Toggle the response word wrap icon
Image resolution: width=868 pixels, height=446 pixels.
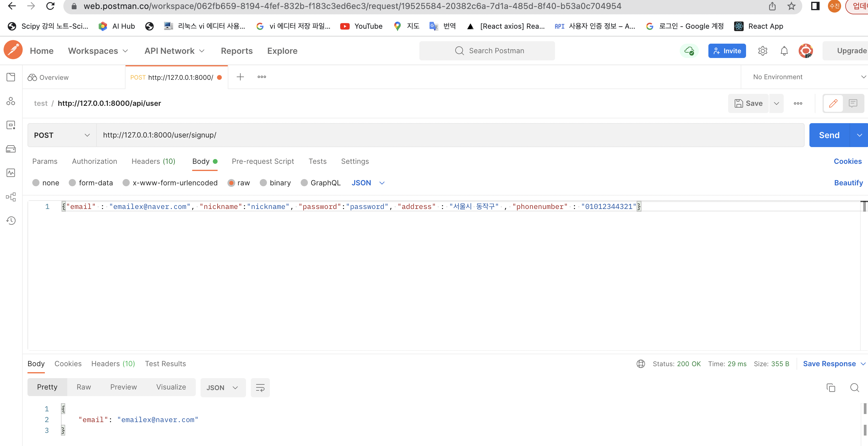coord(260,387)
